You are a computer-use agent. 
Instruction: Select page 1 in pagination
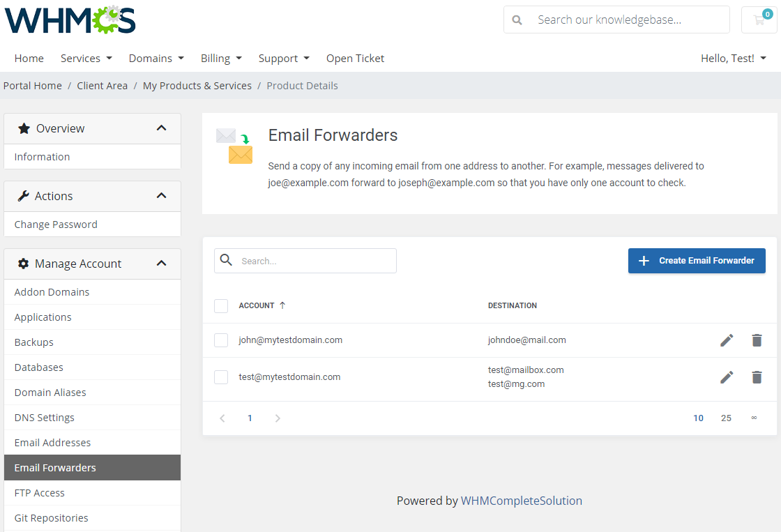250,418
